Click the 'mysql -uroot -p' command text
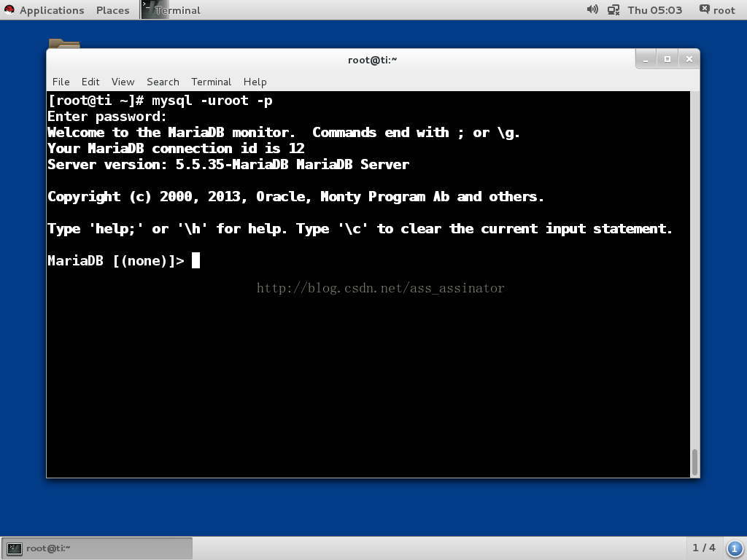The image size is (747, 560). click(x=212, y=101)
